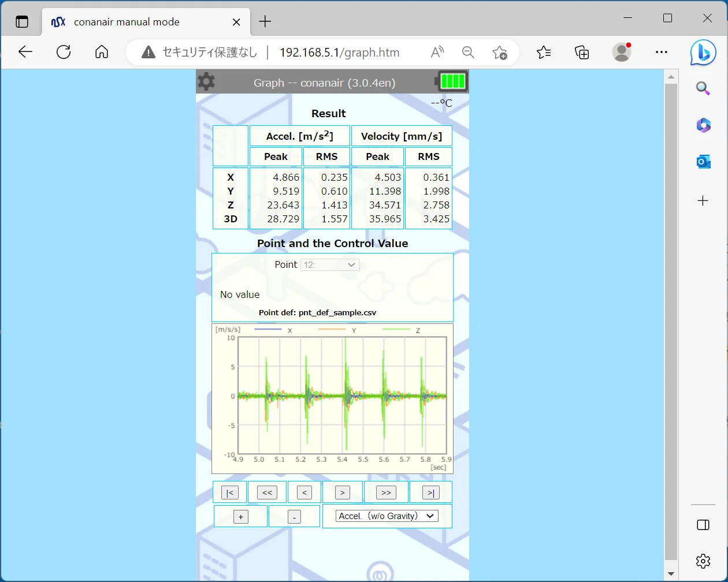Toggle the X series legend entry

(273, 330)
